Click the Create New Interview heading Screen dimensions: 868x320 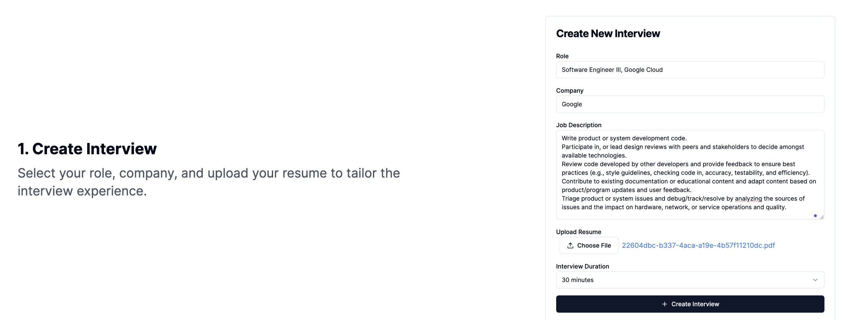tap(608, 33)
